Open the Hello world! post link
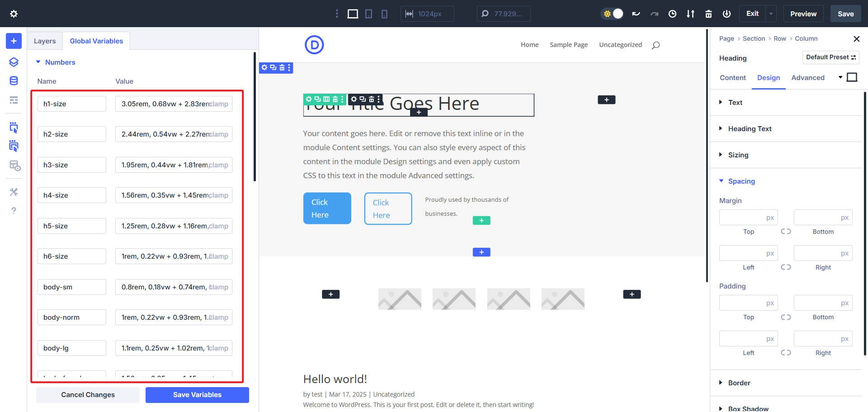The image size is (868, 412). click(335, 379)
